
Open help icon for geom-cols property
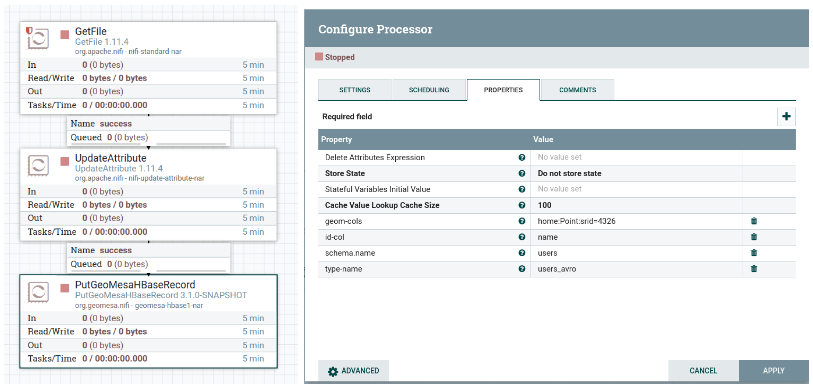[522, 221]
